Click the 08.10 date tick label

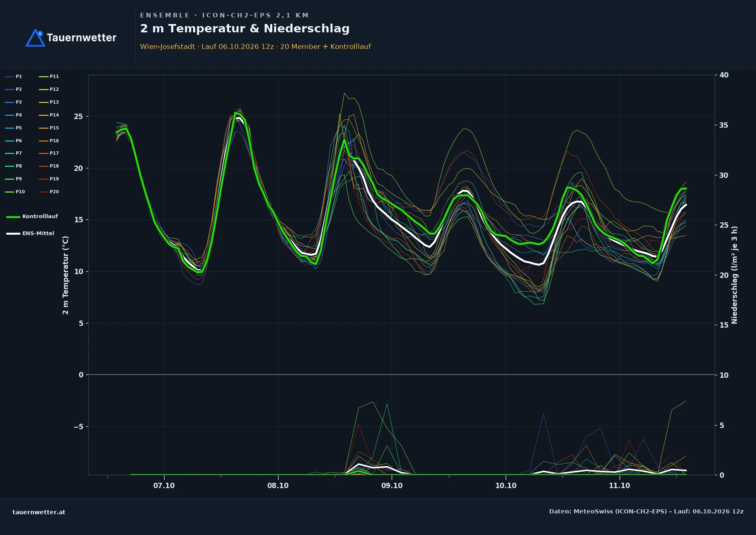click(278, 486)
